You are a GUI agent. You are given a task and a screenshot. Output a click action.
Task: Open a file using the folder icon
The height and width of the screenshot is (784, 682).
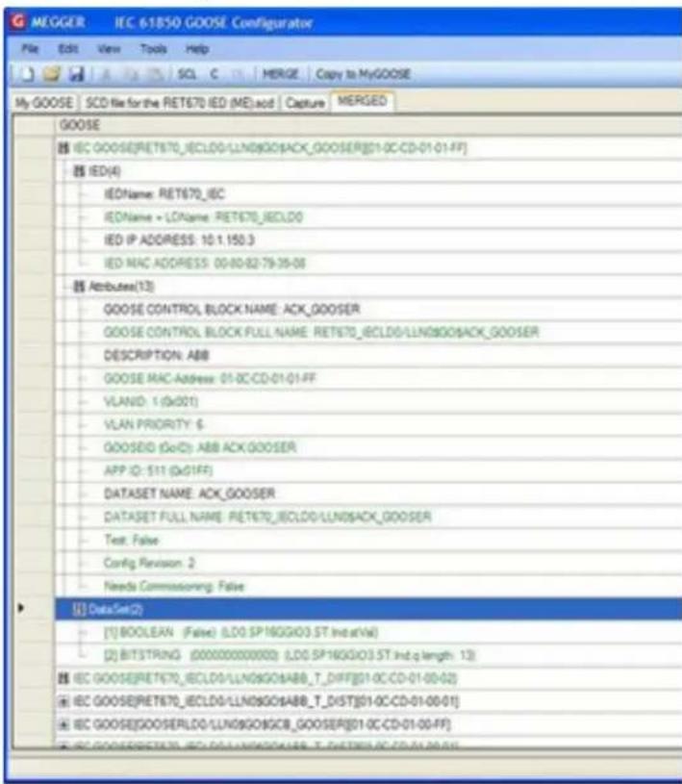tap(52, 74)
